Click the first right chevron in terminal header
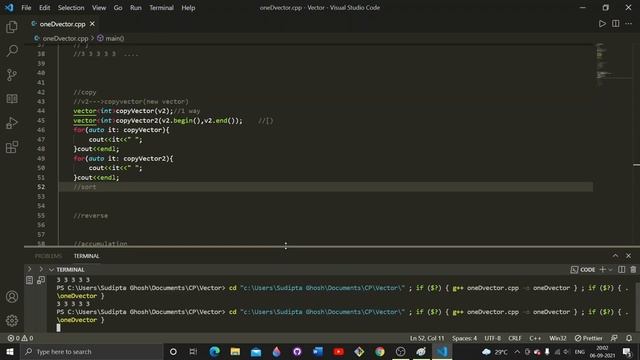Screen dimensions: 640x360 (29, 269)
